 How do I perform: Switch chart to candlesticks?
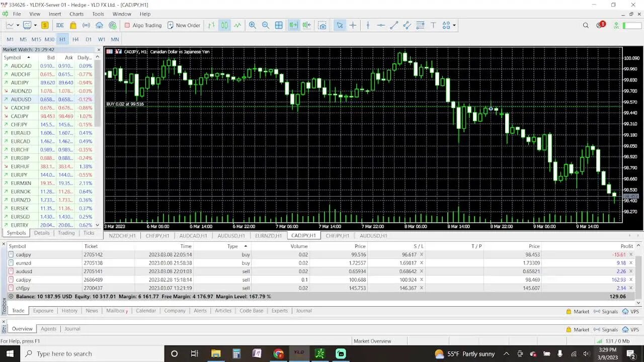tap(224, 25)
